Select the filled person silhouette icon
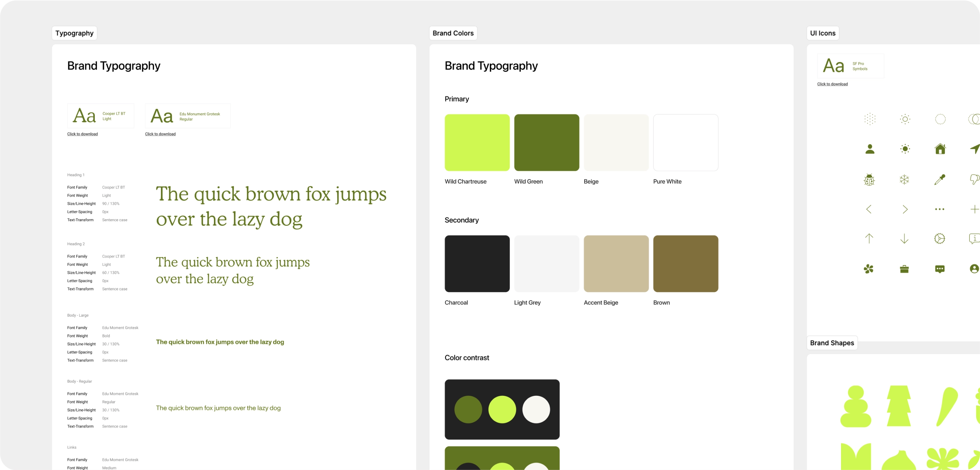This screenshot has width=980, height=470. click(870, 149)
